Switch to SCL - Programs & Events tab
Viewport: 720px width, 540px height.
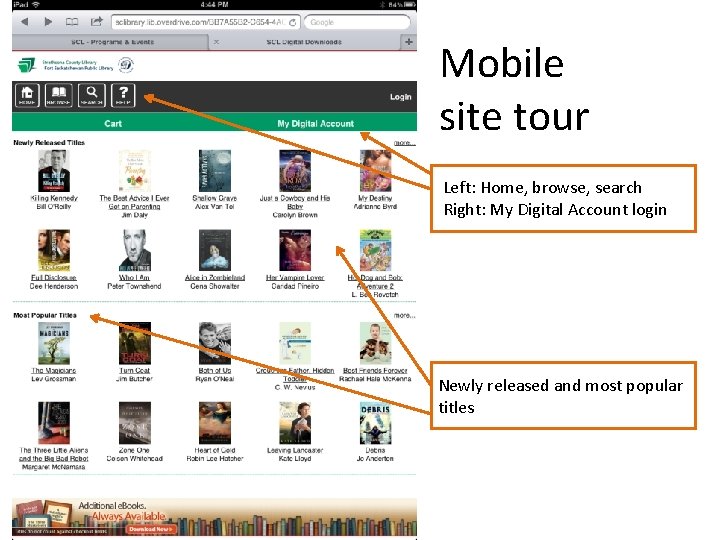112,42
